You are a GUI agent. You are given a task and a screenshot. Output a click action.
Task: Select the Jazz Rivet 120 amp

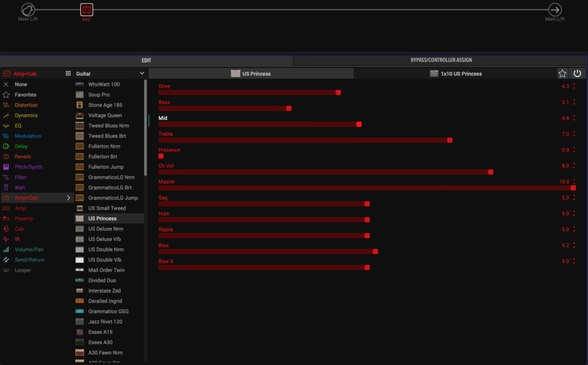pyautogui.click(x=105, y=322)
